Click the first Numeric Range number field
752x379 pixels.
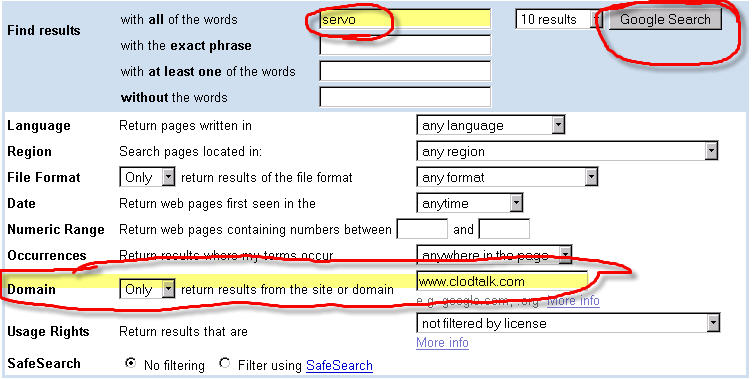click(423, 229)
